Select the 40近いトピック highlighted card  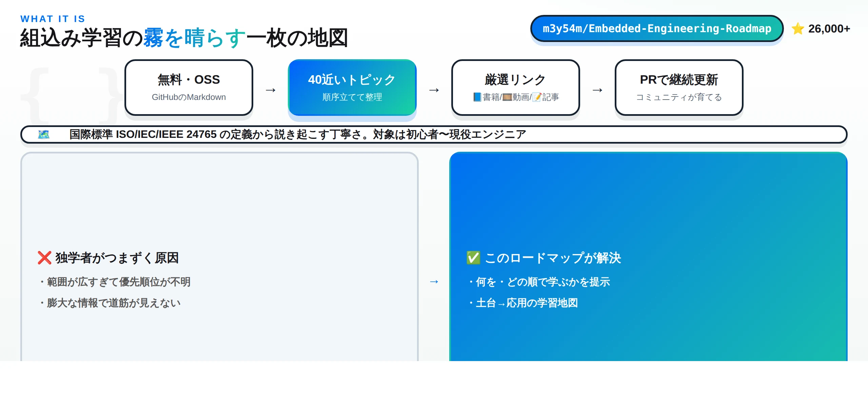(352, 87)
